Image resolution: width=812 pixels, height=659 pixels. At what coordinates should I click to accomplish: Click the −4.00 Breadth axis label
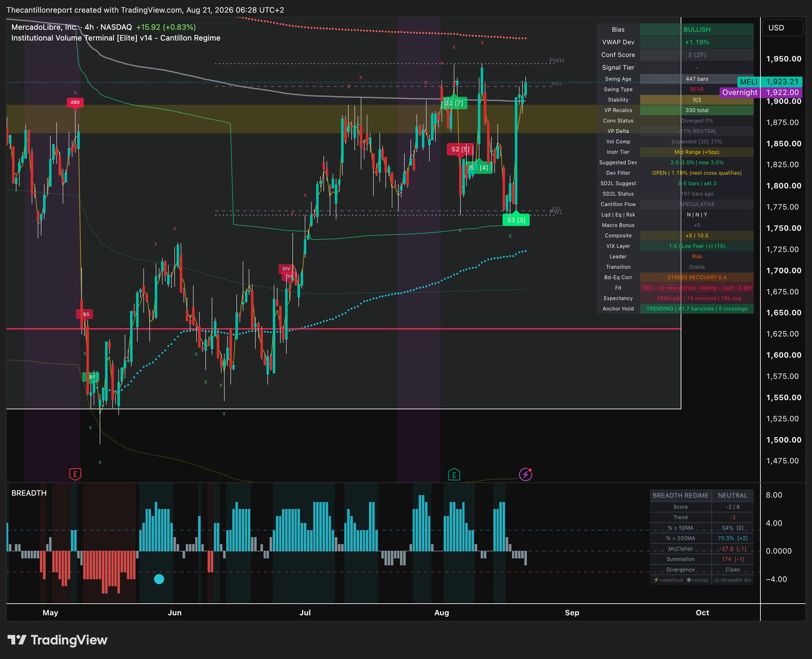tap(776, 579)
